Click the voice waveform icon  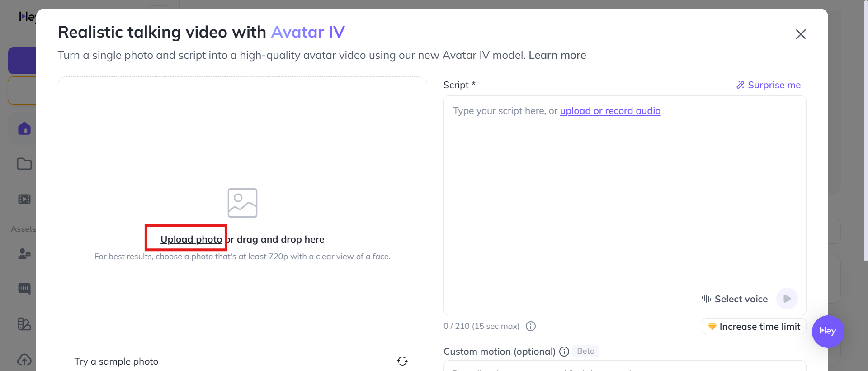pyautogui.click(x=707, y=299)
